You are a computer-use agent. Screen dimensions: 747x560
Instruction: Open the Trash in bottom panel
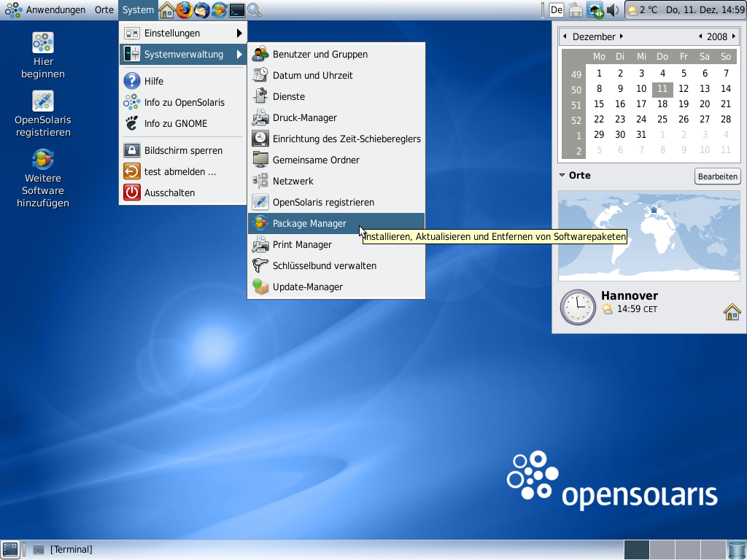click(737, 550)
